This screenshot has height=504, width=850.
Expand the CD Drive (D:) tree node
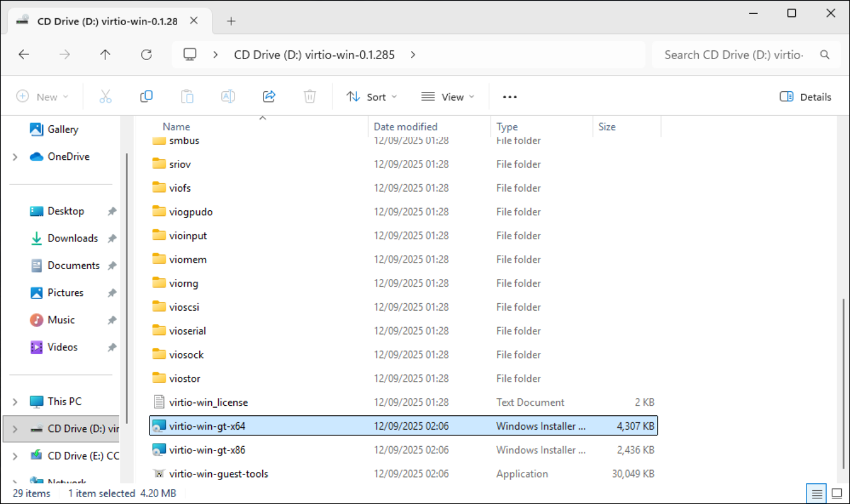pyautogui.click(x=15, y=428)
